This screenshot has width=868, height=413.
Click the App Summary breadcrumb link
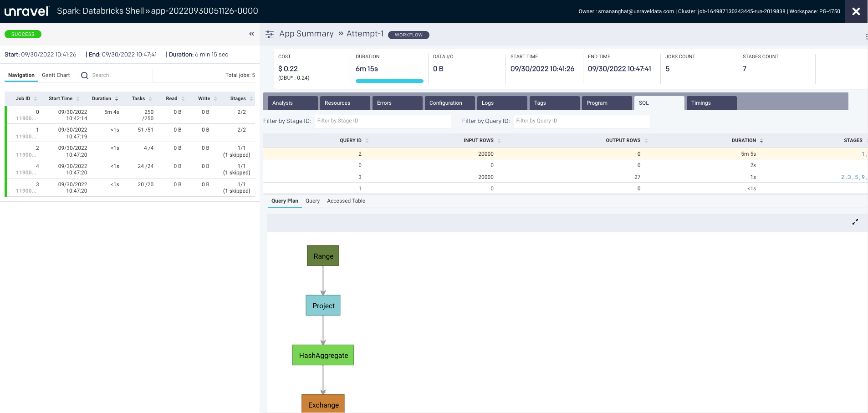point(306,34)
